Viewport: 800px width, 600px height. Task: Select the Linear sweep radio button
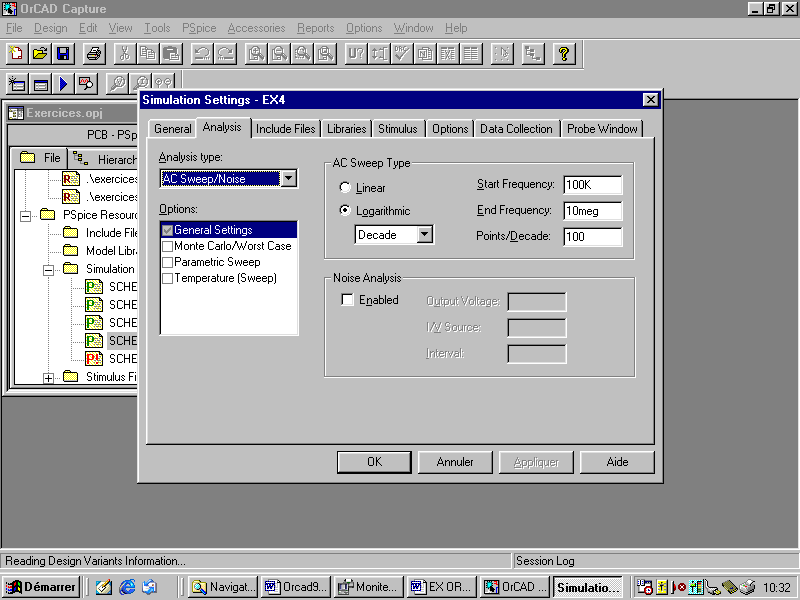tap(345, 188)
